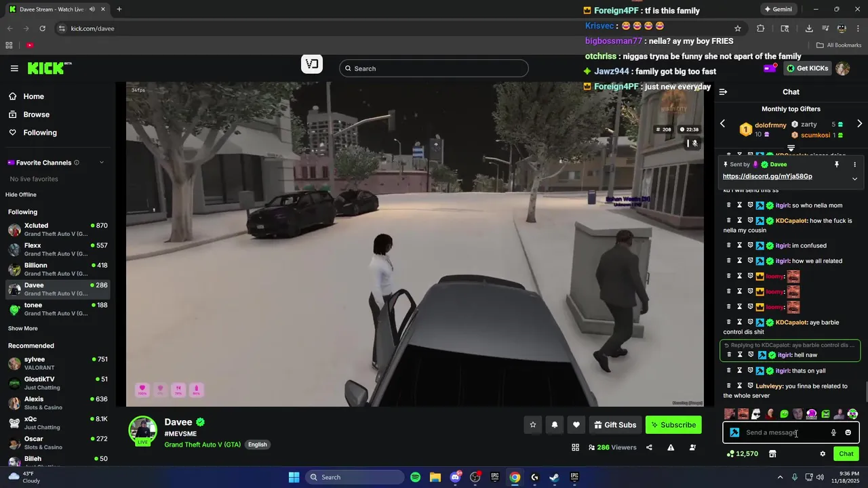
Task: Open the Discord invite link
Action: [x=767, y=176]
